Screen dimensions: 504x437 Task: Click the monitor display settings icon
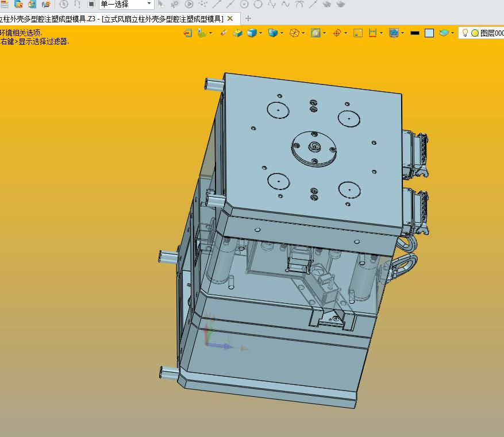[394, 33]
